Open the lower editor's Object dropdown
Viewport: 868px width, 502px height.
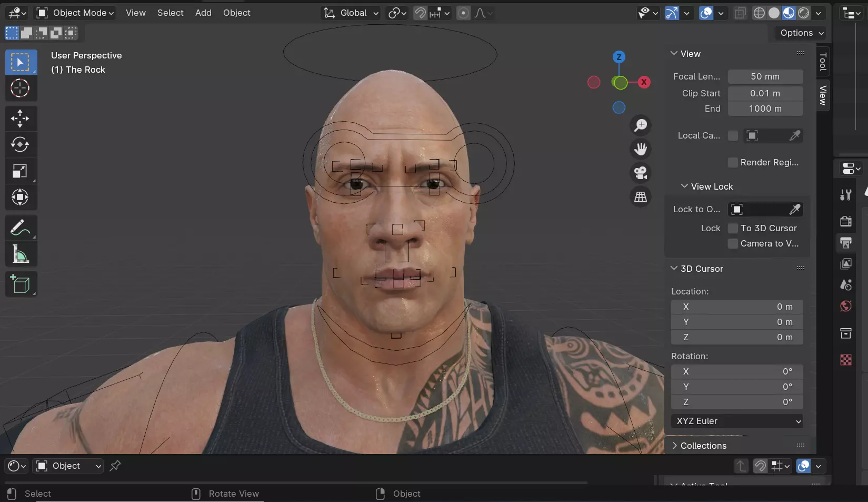pos(68,466)
